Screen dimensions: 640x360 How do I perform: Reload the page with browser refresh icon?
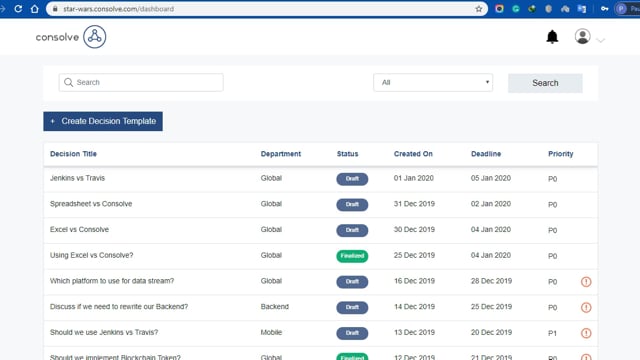click(x=18, y=9)
